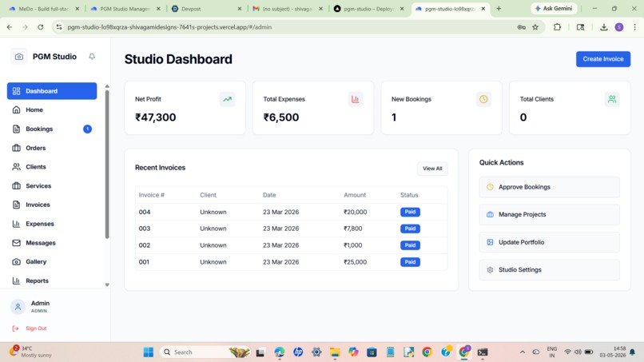Screen dimensions: 644x362
Task: Click the Admin user avatar icon
Action: (x=18, y=307)
